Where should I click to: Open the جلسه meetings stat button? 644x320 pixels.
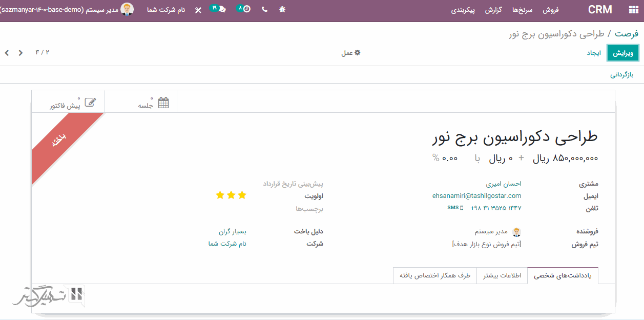tap(140, 103)
